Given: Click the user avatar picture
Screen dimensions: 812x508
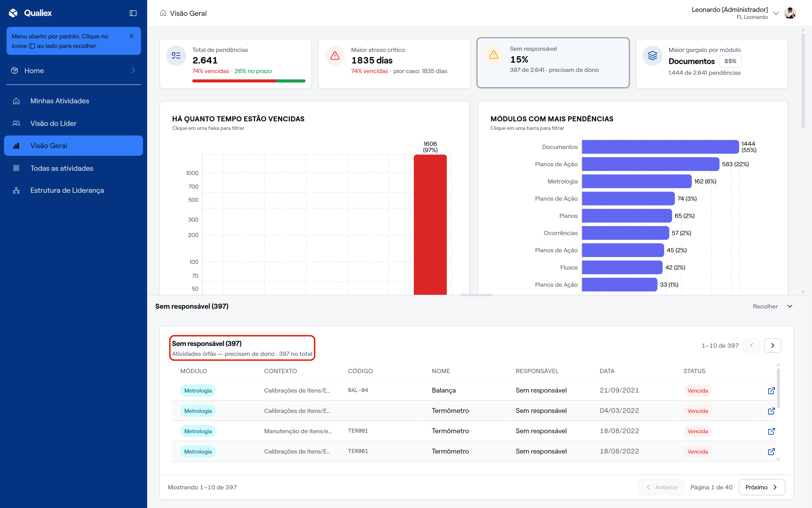Looking at the screenshot, I should tap(790, 13).
